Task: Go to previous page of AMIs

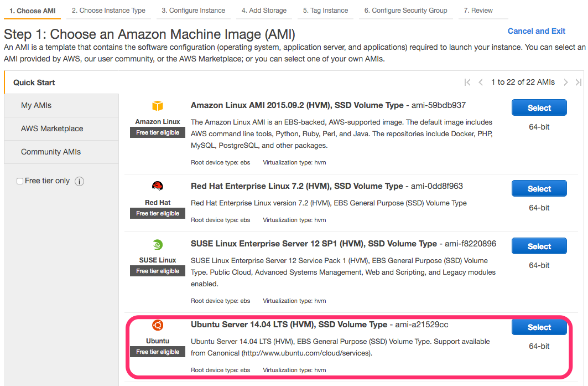Action: click(480, 82)
